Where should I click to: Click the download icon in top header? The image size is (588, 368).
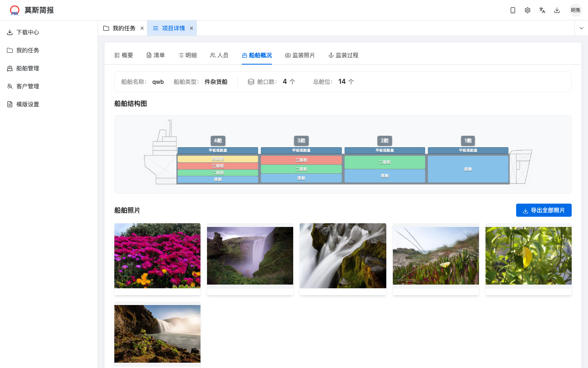(557, 10)
